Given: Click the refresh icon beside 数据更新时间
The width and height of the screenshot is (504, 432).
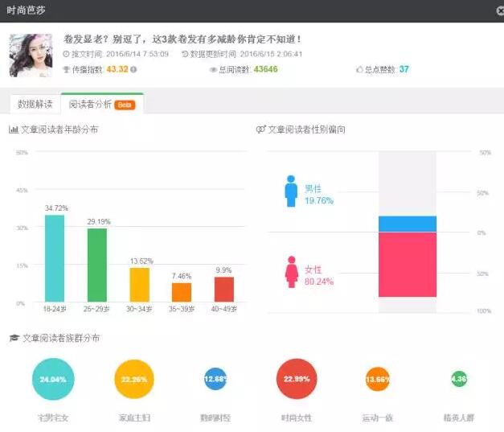Looking at the screenshot, I should point(186,55).
